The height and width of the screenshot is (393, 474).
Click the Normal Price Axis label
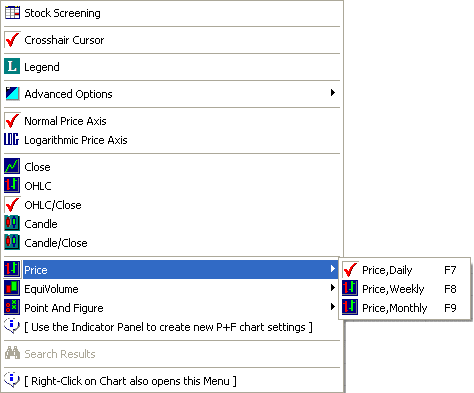(65, 121)
